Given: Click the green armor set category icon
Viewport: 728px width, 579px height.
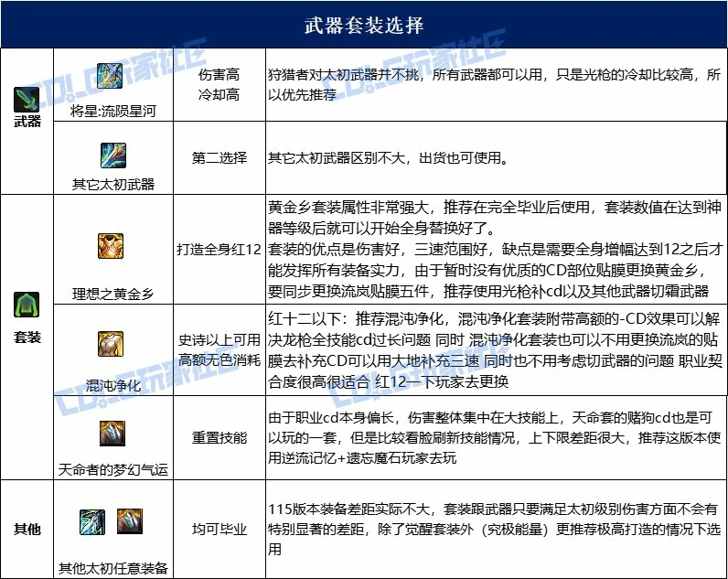Looking at the screenshot, I should click(27, 305).
